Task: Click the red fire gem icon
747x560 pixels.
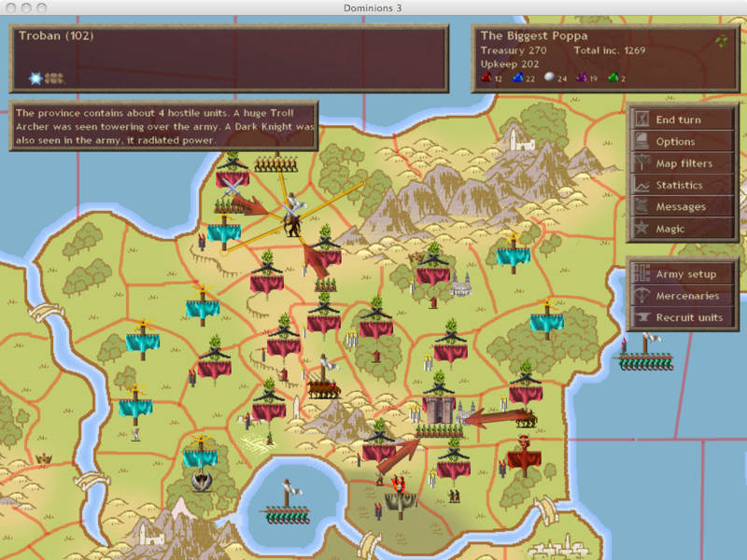Action: click(x=486, y=77)
